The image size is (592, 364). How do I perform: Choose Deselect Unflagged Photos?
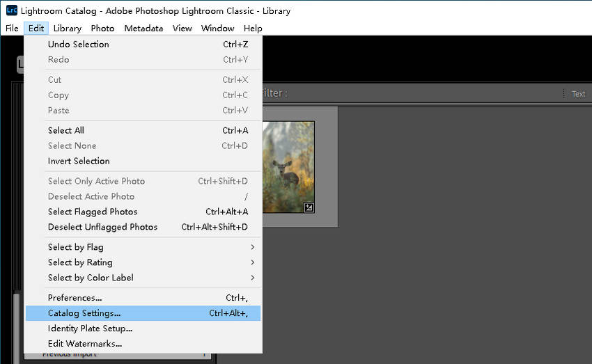(x=143, y=227)
